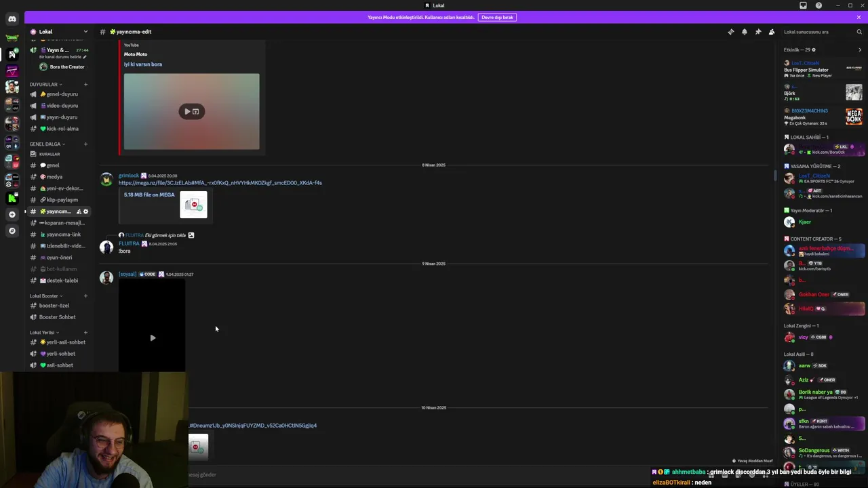Viewport: 868px width, 488px height.
Task: Open oyun-öneri channel
Action: [59, 258]
